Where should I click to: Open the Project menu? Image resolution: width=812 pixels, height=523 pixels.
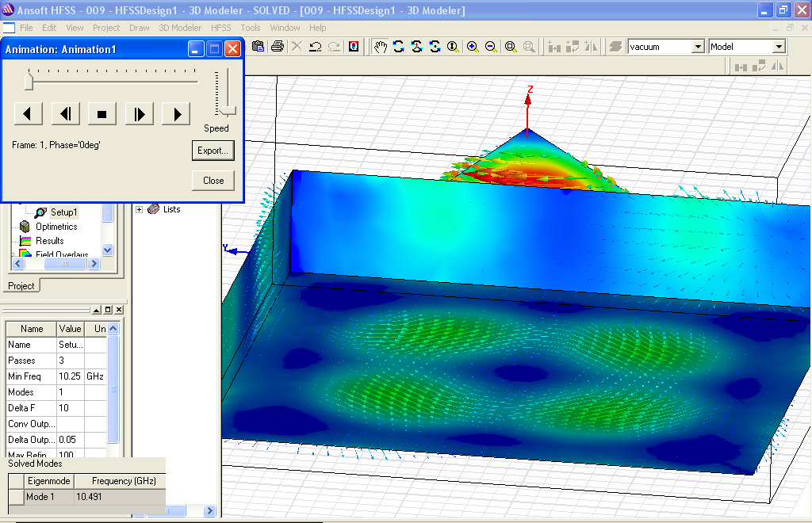click(x=106, y=28)
